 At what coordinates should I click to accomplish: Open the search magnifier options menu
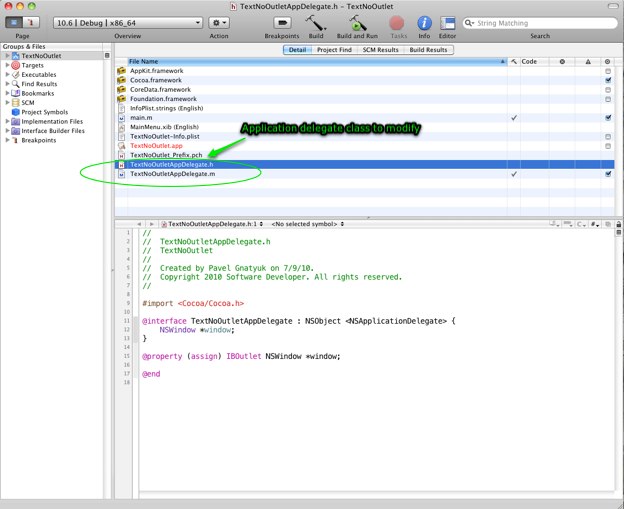[470, 23]
